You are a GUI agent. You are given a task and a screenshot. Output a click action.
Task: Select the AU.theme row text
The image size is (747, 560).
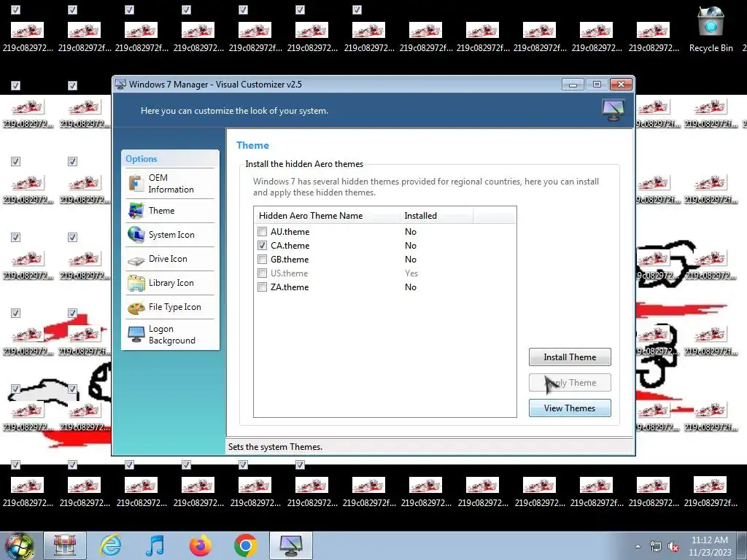(x=290, y=232)
